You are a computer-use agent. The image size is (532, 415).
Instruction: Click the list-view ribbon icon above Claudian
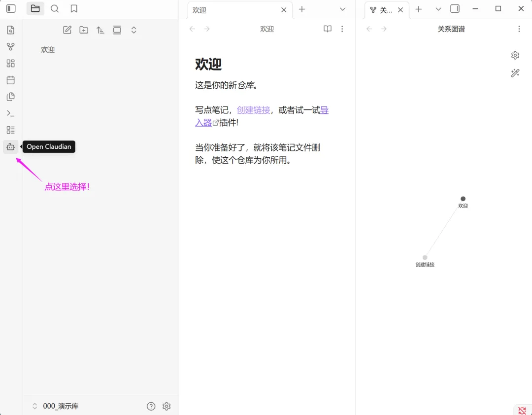(10, 130)
